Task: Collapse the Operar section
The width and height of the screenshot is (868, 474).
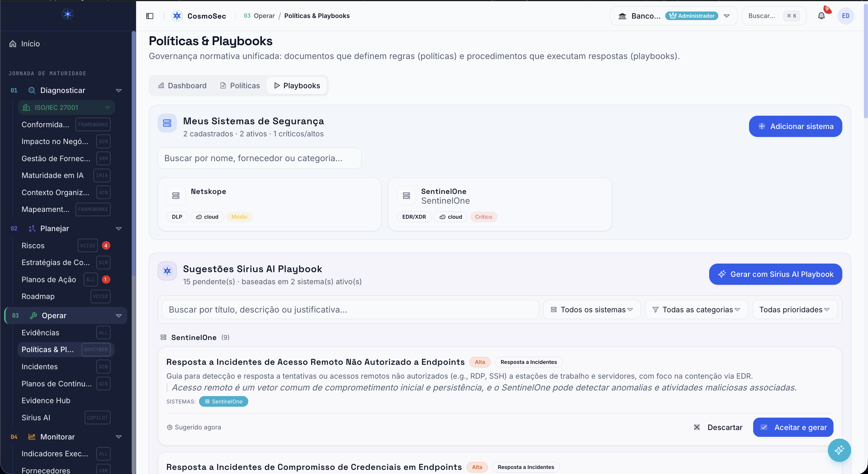Action: pos(119,316)
